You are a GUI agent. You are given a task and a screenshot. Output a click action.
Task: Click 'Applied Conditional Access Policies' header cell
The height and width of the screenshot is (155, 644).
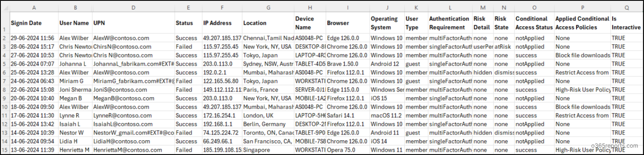[582, 23]
